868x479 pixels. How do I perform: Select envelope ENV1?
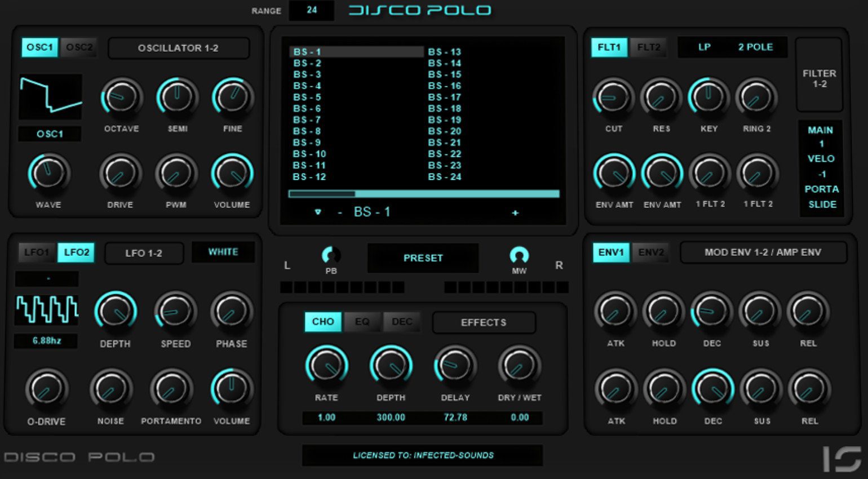611,252
